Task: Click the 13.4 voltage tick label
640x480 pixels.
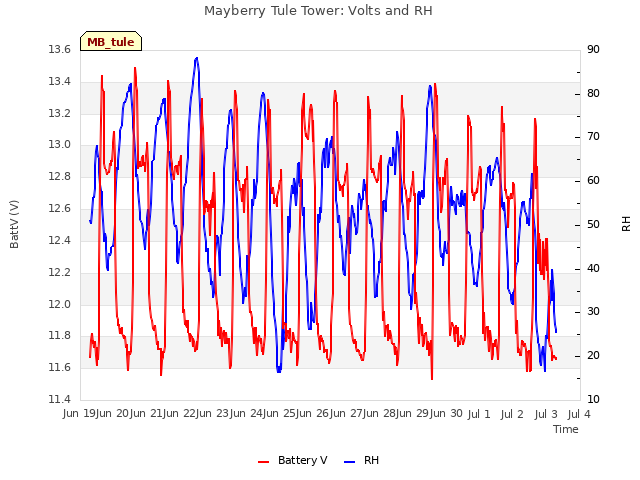Action: click(x=59, y=82)
